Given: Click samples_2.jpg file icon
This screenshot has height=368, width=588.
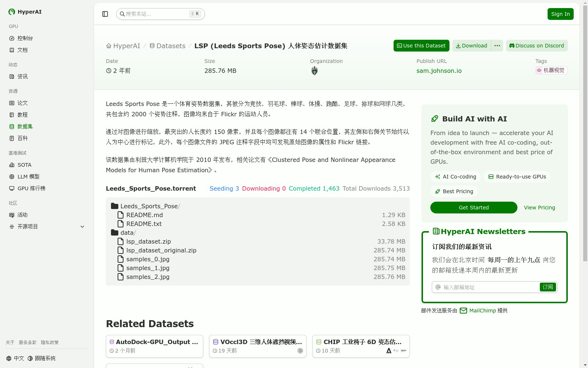Looking at the screenshot, I should click(x=121, y=277).
